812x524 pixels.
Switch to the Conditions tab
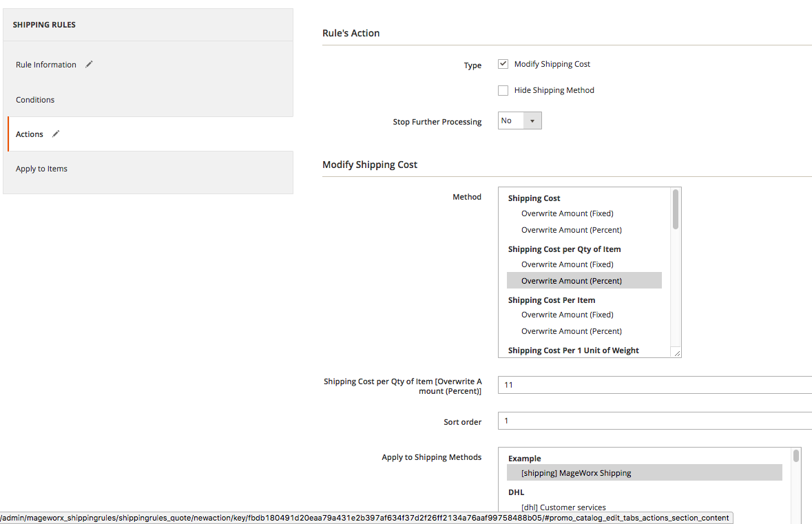pyautogui.click(x=35, y=100)
